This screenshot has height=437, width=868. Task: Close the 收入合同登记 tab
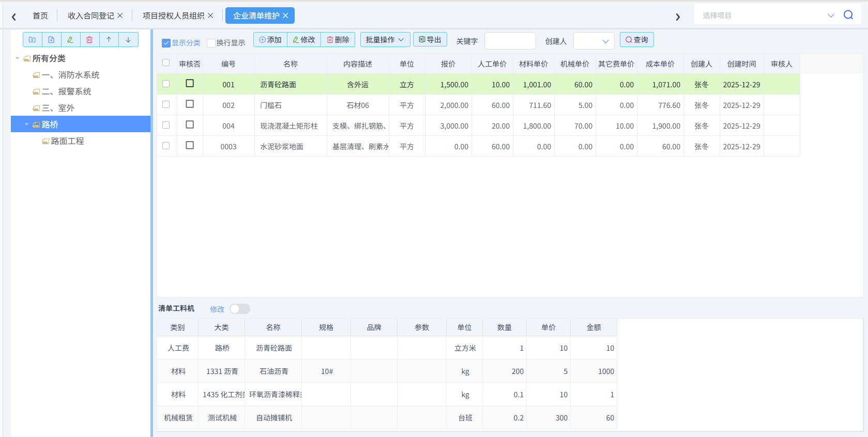pyautogui.click(x=120, y=15)
